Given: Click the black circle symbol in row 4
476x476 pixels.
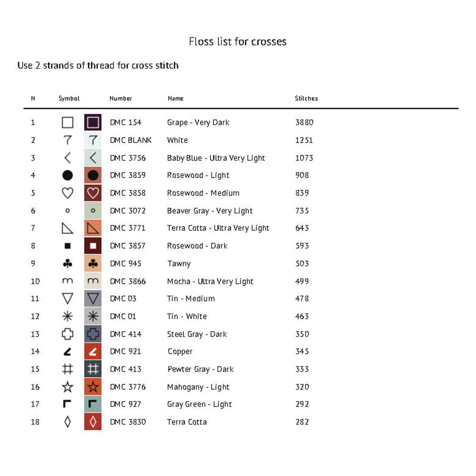Looking at the screenshot, I should [67, 175].
